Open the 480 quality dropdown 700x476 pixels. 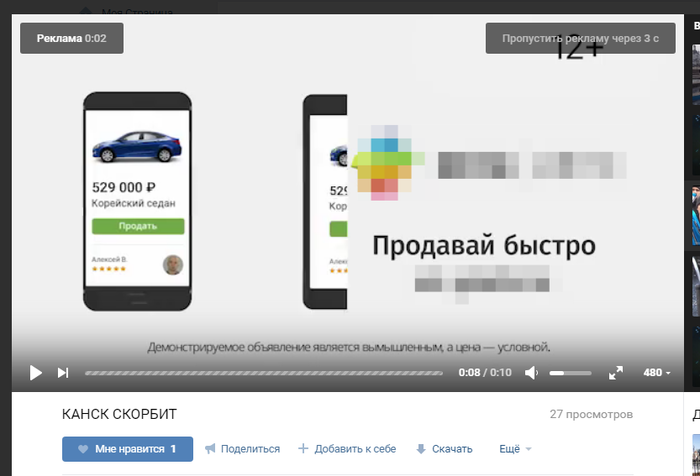point(656,373)
